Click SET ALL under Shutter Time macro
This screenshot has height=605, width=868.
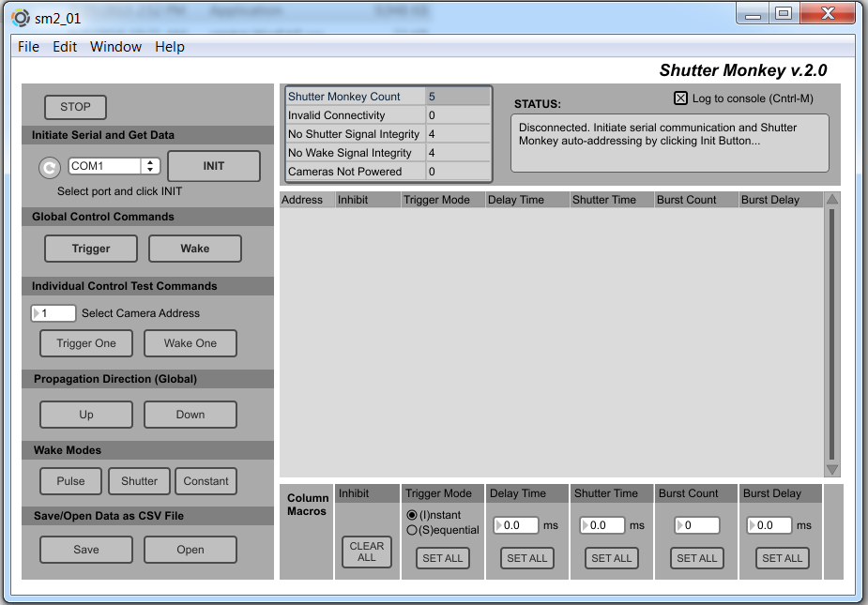click(612, 558)
